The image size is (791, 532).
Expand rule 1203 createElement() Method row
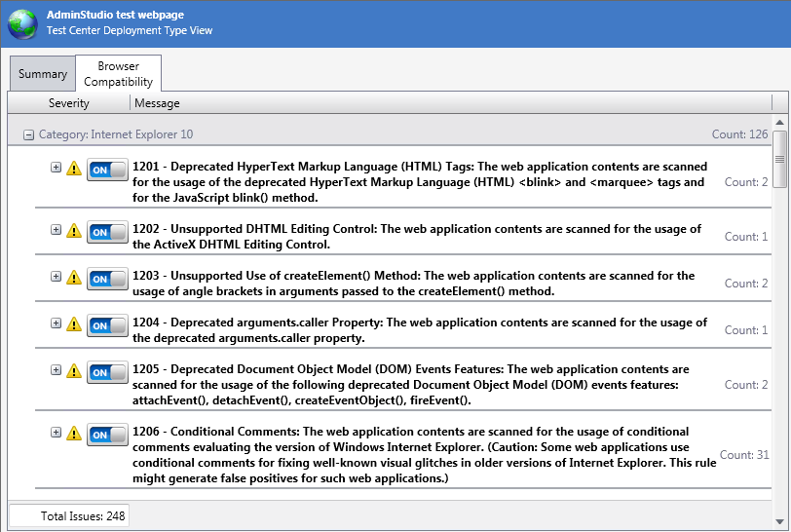tap(56, 277)
